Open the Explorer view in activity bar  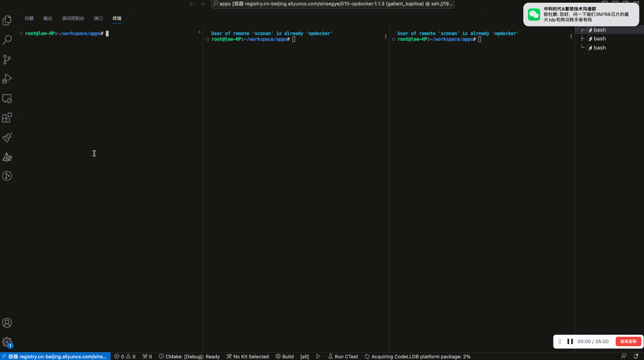[x=7, y=21]
